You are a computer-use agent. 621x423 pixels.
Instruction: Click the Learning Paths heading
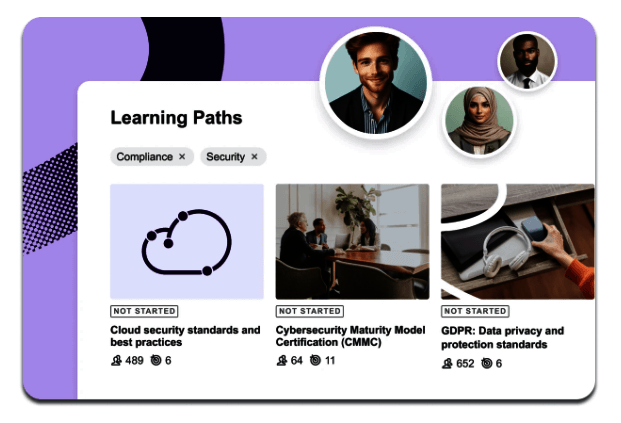click(x=176, y=118)
